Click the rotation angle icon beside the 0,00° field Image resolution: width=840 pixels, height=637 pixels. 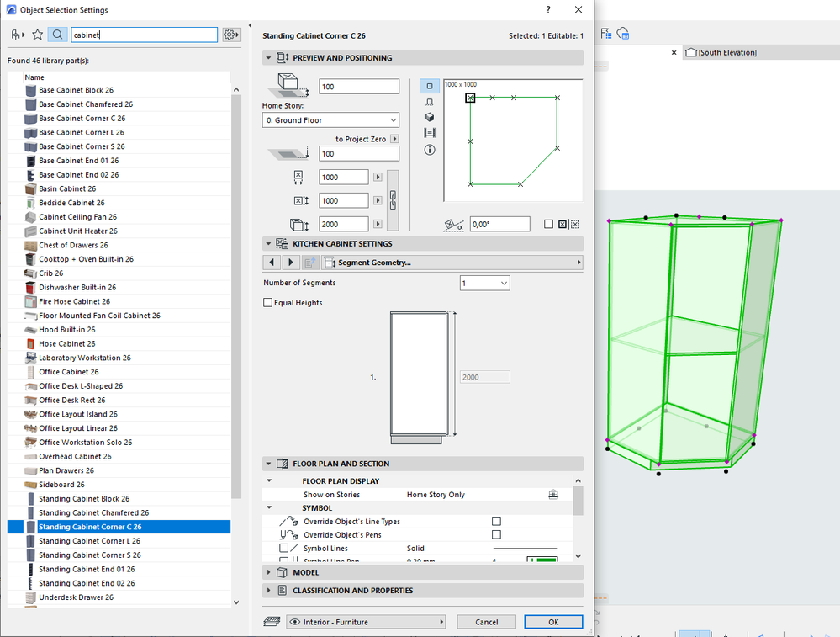point(454,224)
